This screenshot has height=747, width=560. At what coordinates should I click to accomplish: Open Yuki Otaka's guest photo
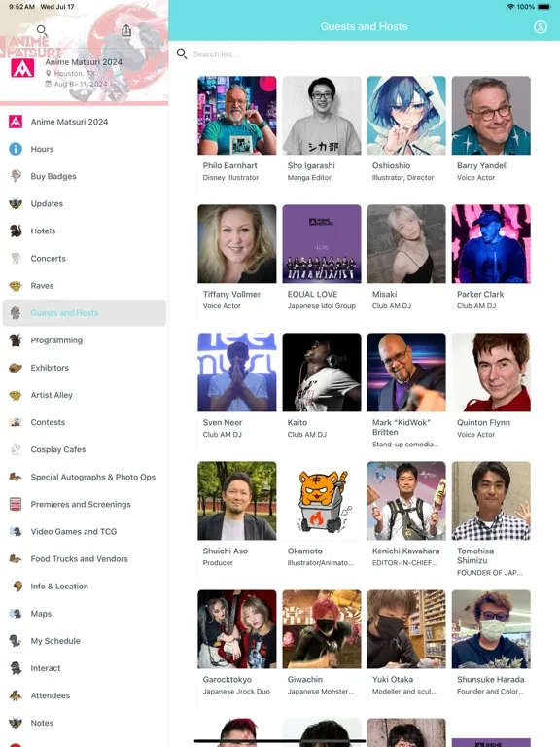406,629
